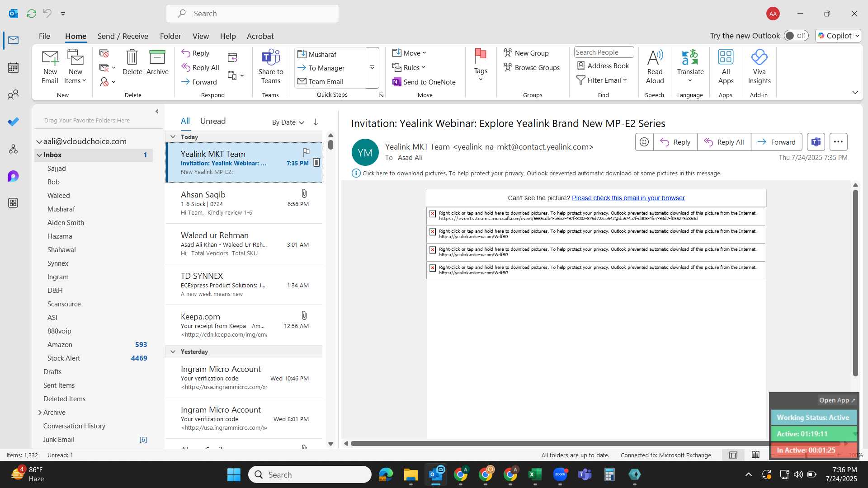Open To Do checkmark in navigation bar
The image size is (868, 488).
pyautogui.click(x=13, y=122)
